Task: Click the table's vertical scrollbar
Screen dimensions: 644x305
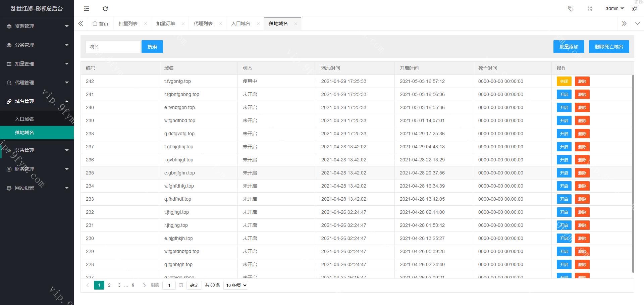Action: pos(633,168)
